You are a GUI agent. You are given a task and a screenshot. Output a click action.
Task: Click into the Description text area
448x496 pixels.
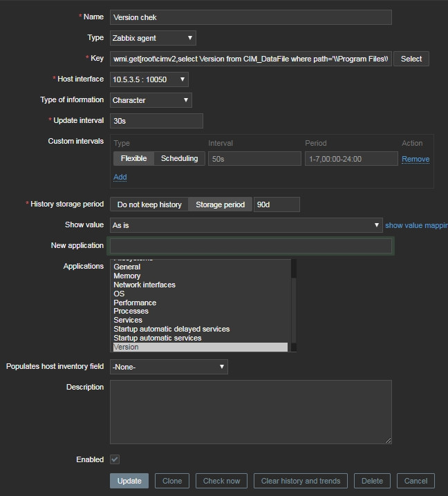tap(250, 411)
